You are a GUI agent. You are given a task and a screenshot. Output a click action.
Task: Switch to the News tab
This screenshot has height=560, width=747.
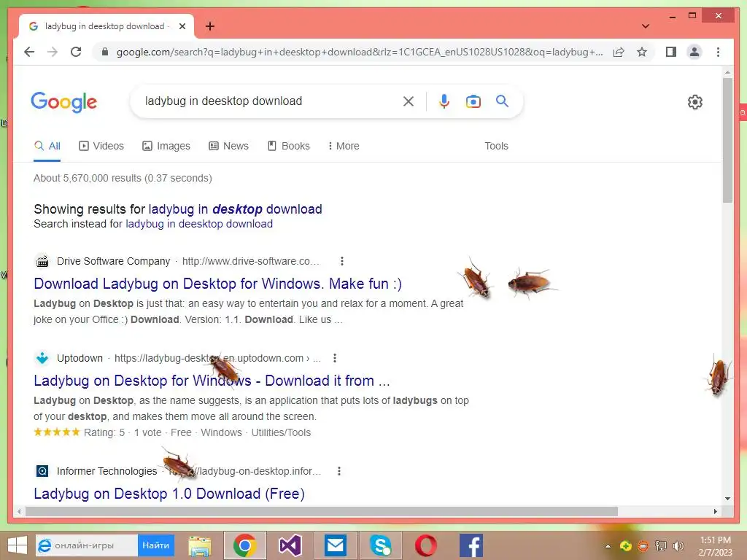click(228, 146)
